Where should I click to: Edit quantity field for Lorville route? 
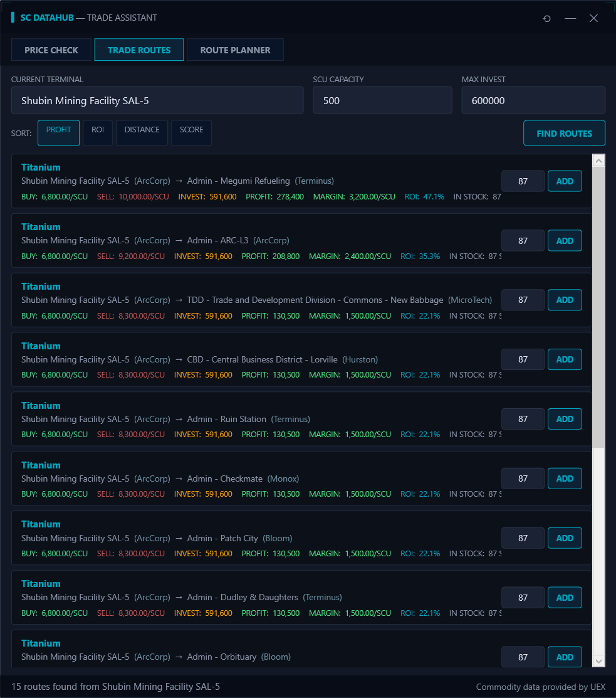point(523,360)
